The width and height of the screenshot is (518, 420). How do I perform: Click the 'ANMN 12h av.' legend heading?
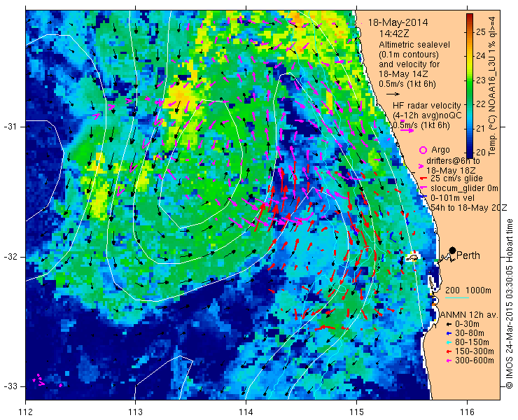(x=470, y=315)
